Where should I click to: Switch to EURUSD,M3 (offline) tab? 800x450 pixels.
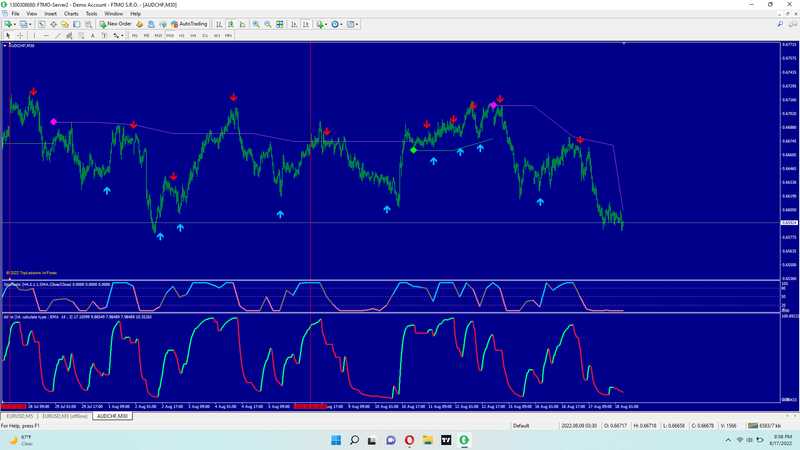coord(65,416)
